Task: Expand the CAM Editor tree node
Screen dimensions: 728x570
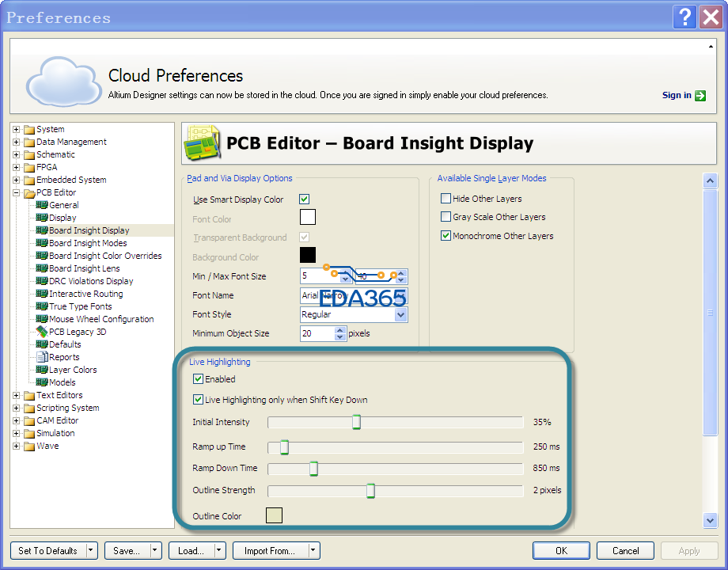Action: tap(17, 420)
